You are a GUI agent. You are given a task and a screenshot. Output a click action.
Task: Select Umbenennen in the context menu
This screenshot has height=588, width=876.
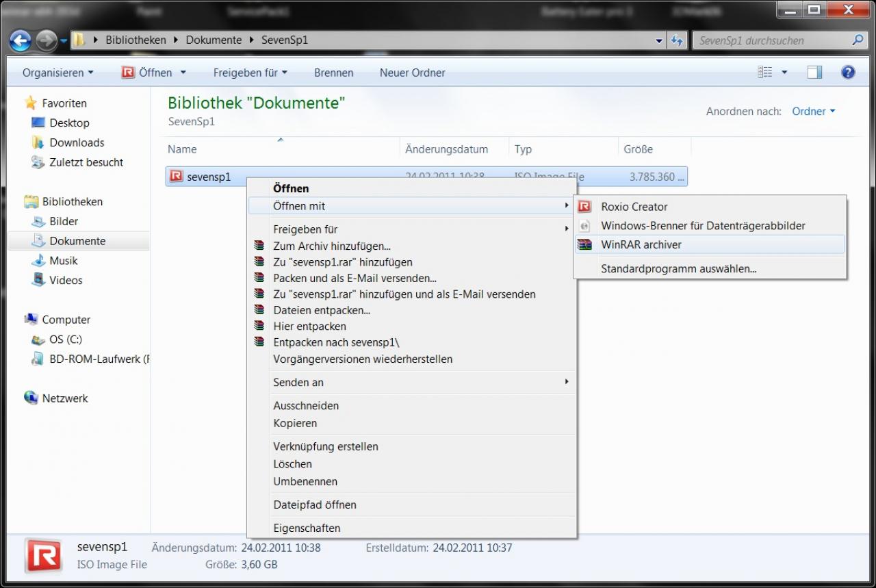pyautogui.click(x=412, y=481)
